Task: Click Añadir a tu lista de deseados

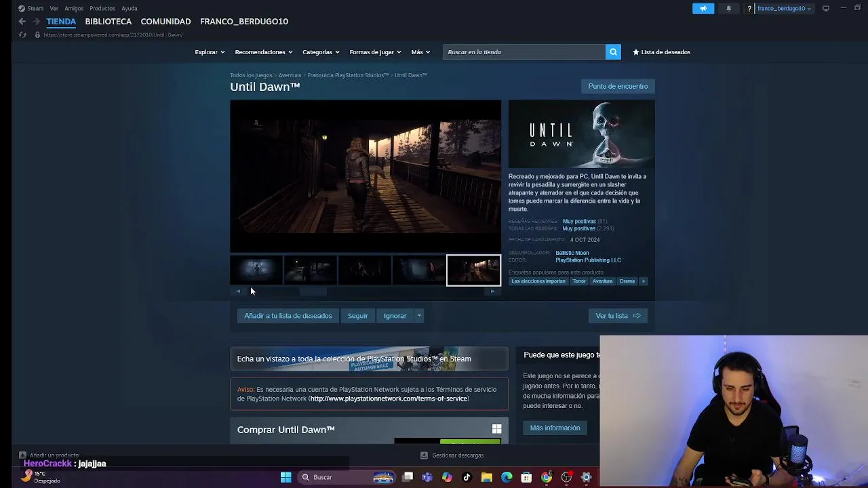Action: (x=288, y=316)
